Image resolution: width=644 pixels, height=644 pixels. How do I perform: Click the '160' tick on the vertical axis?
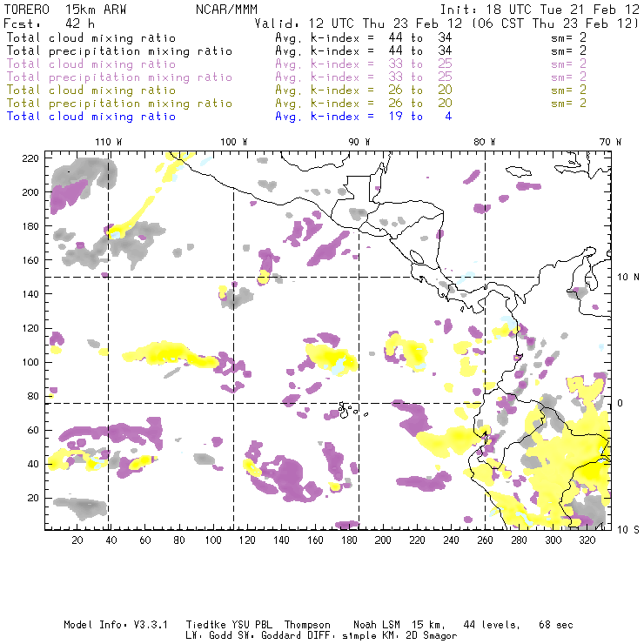pos(30,260)
